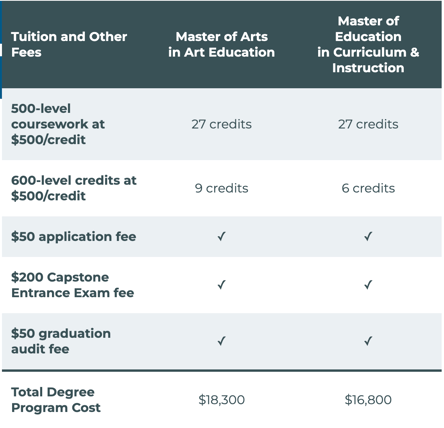Select the Capstone exam checkmark under Curriculum & Instruction
Viewport: 444px width, 428px height.
tap(368, 285)
